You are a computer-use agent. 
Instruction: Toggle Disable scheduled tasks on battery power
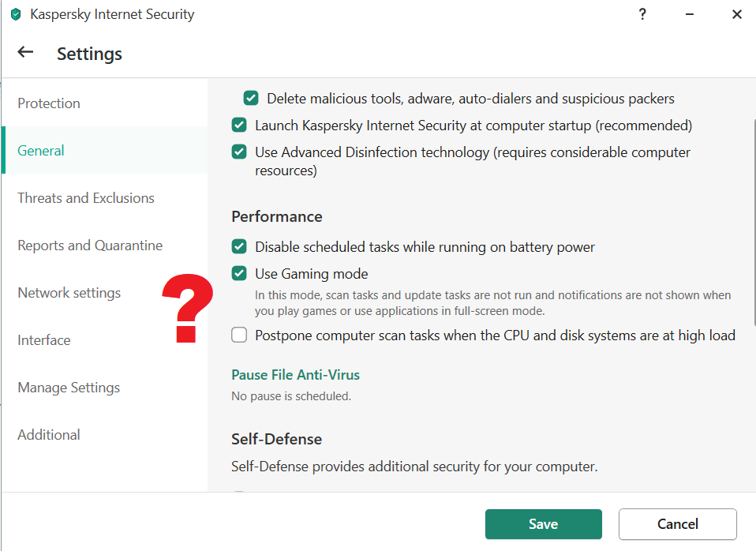click(239, 247)
